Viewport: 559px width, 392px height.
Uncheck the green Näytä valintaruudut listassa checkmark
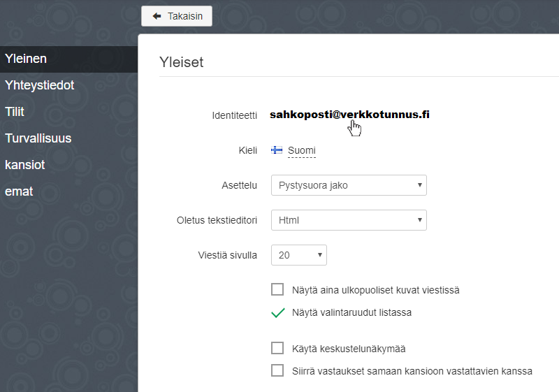[x=277, y=312]
